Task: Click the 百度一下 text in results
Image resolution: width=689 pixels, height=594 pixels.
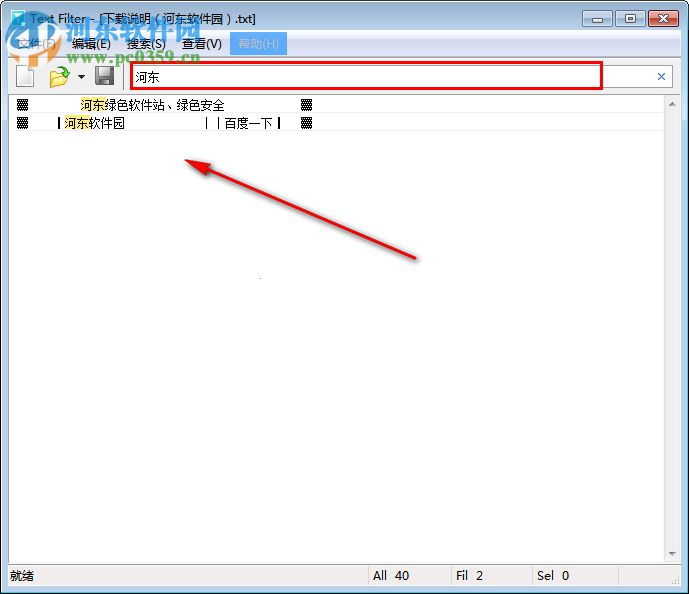Action: click(x=248, y=123)
